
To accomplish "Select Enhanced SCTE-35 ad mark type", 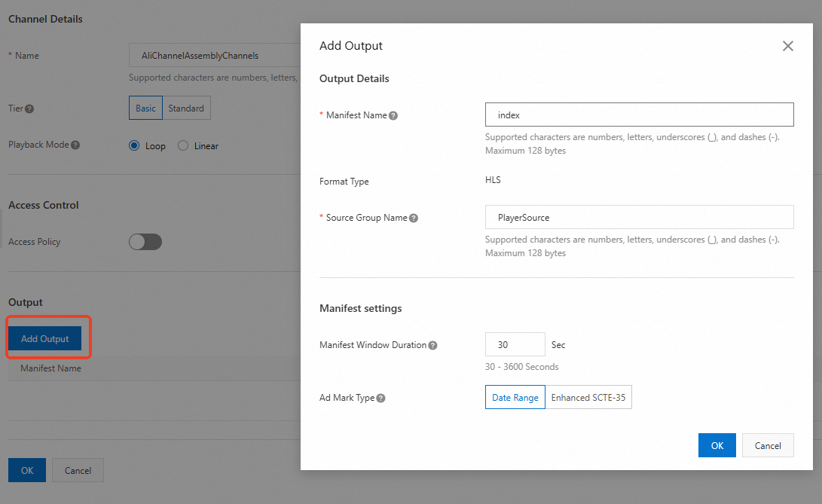I will 588,398.
